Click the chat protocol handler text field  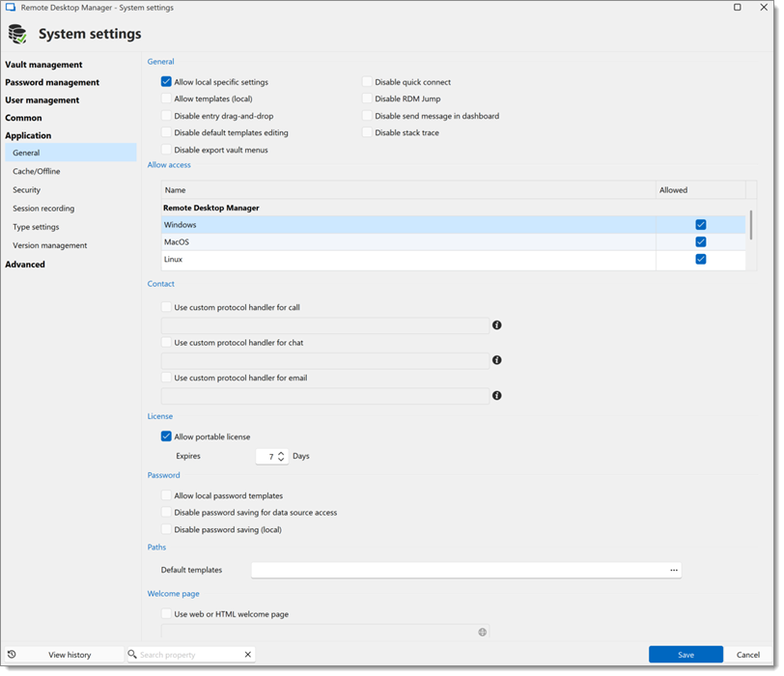325,360
